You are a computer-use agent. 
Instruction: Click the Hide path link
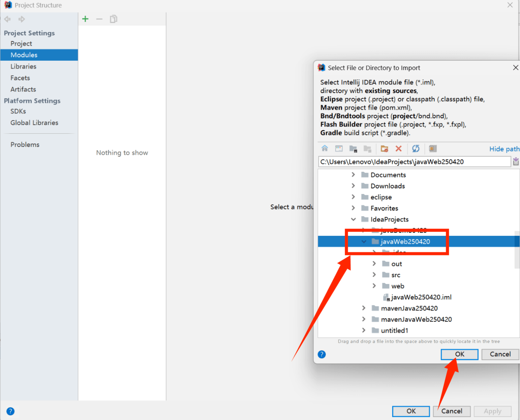504,149
